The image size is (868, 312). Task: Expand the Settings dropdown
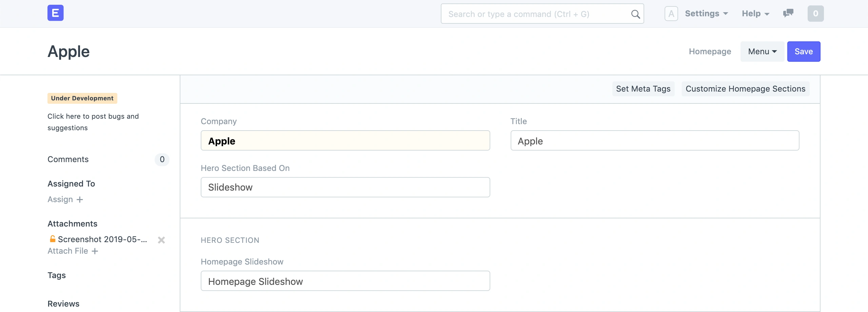click(706, 14)
